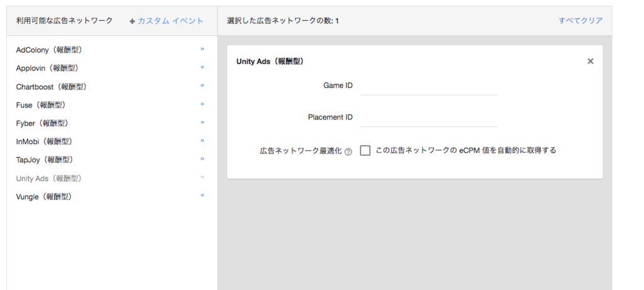The height and width of the screenshot is (290, 644).
Task: Add TapJoy network via its double-arrow icon
Action: 202,159
